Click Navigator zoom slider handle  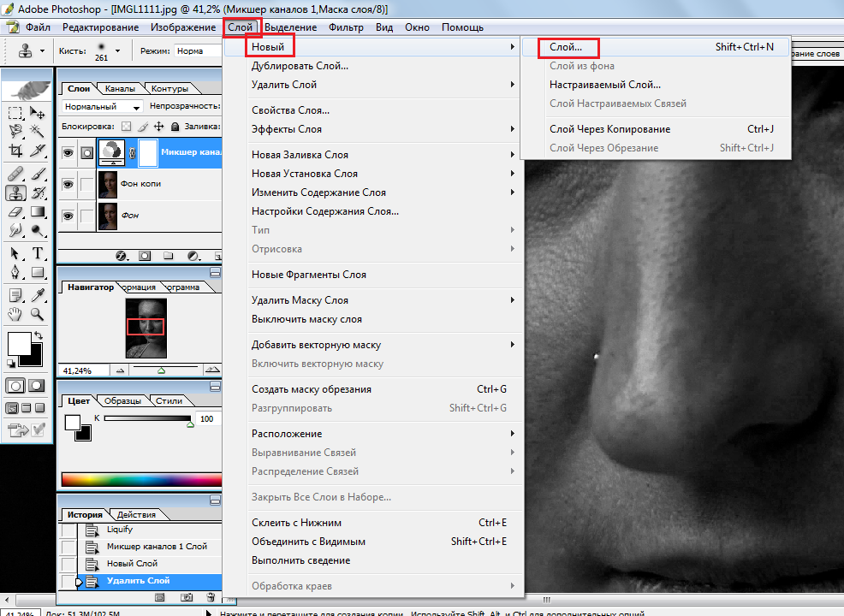tap(161, 370)
